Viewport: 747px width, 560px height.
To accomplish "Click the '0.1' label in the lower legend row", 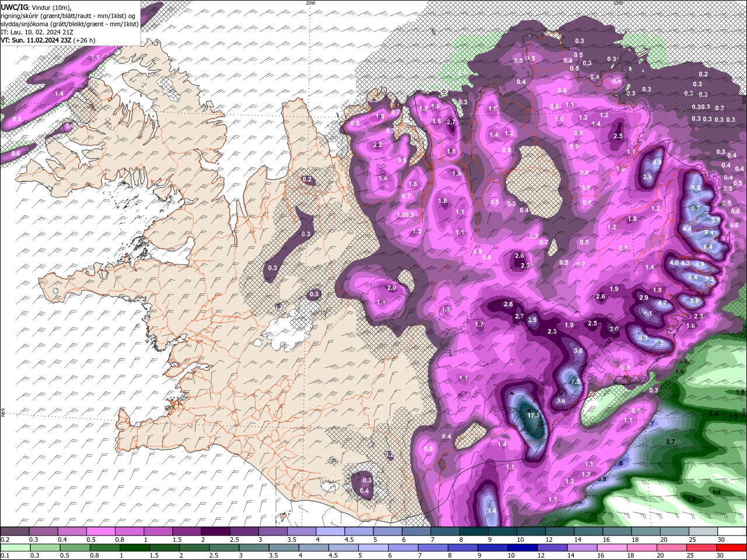I will click(x=5, y=556).
